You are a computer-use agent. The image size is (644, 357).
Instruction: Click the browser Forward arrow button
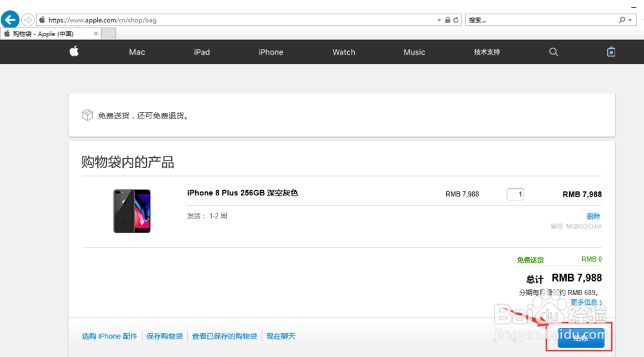coord(28,20)
